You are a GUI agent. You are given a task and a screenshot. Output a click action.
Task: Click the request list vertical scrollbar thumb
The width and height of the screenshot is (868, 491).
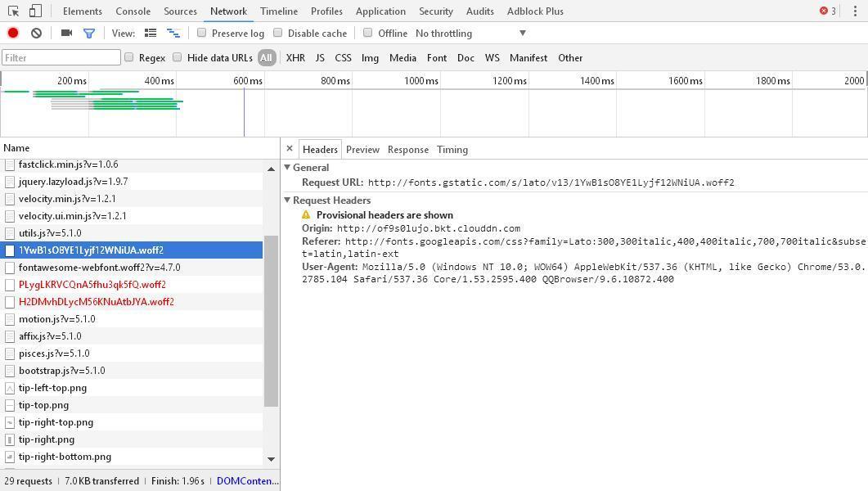(271, 321)
